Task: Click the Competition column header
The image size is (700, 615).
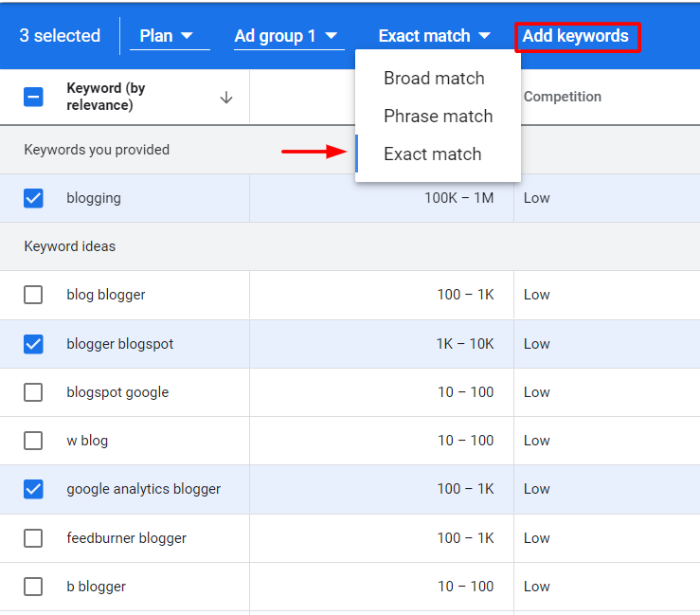Action: point(562,97)
